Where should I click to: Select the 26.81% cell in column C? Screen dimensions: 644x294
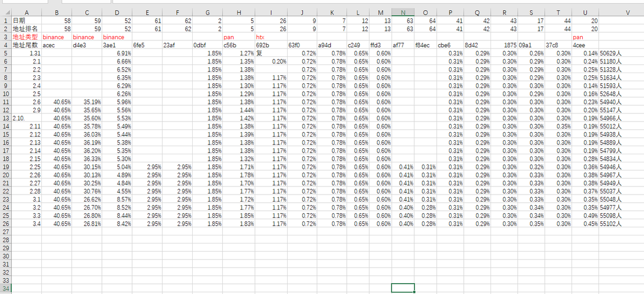(86, 223)
